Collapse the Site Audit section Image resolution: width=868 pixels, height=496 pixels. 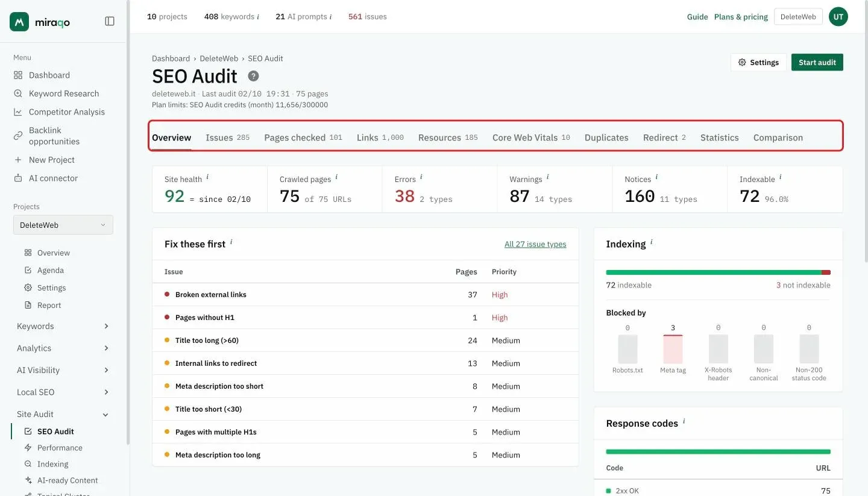coord(63,414)
